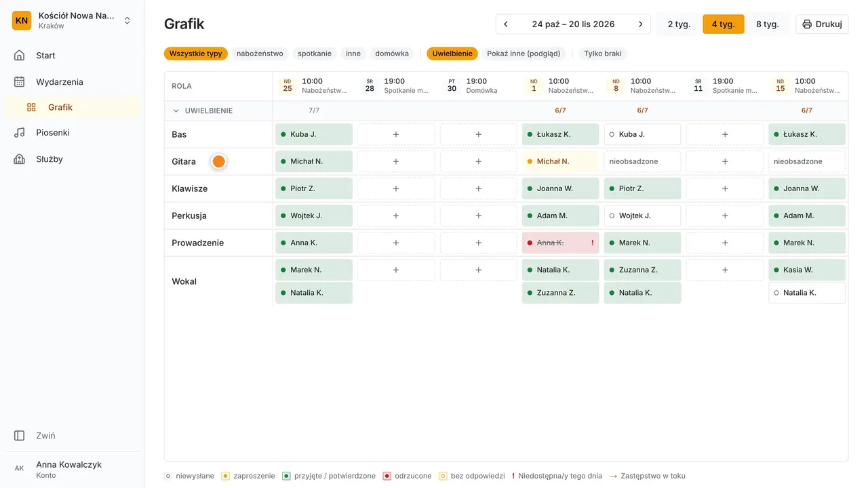The image size is (868, 488).
Task: Open Wydarzenia calendar icon in sidebar
Action: [20, 82]
